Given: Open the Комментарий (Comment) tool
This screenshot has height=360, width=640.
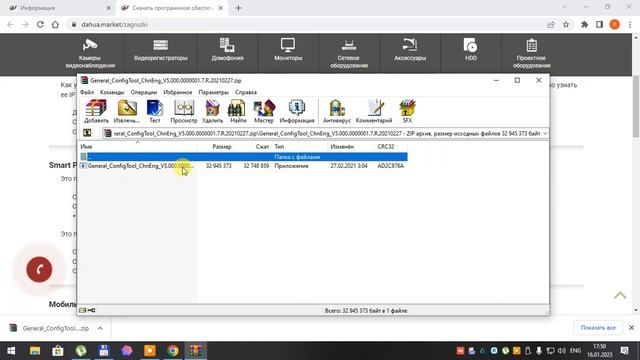Looking at the screenshot, I should coord(374,111).
